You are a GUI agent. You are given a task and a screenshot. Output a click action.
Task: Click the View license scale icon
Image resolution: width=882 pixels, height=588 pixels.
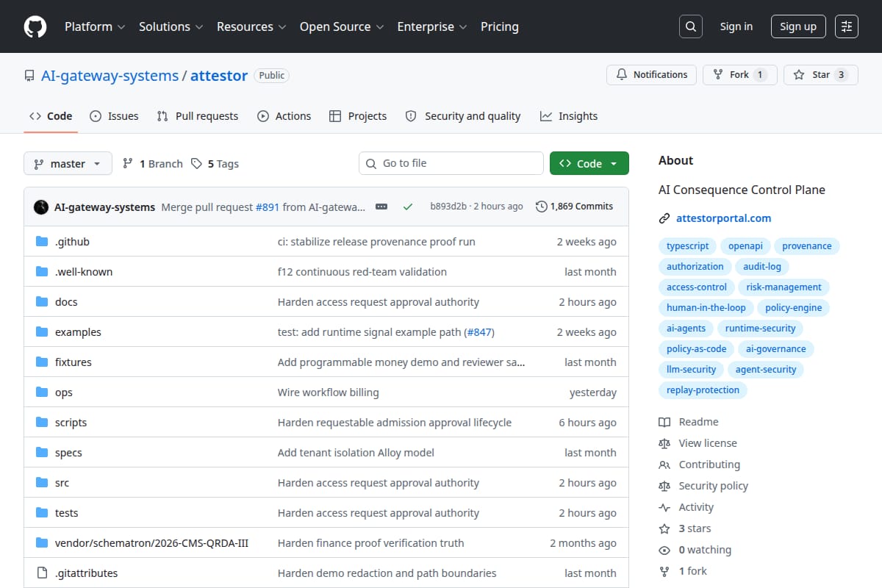[x=664, y=443]
